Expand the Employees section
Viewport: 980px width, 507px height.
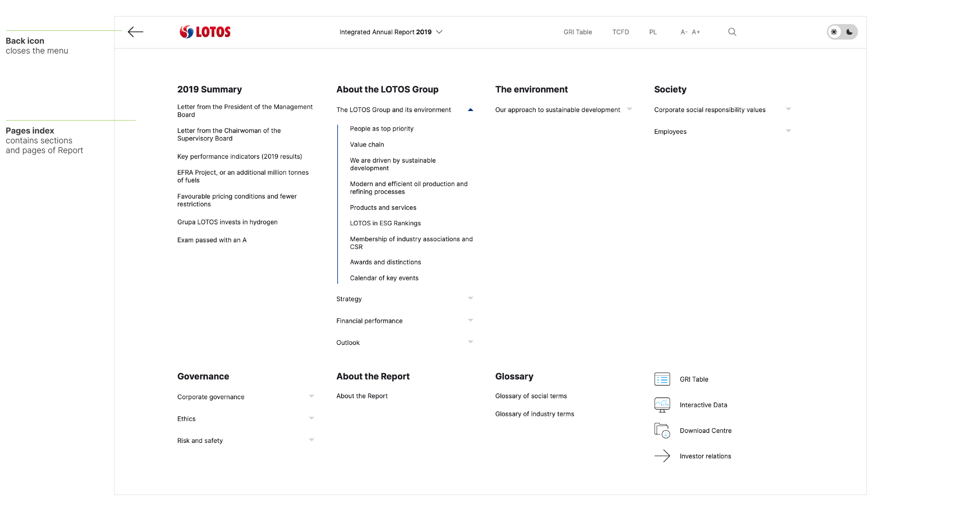[x=788, y=131]
